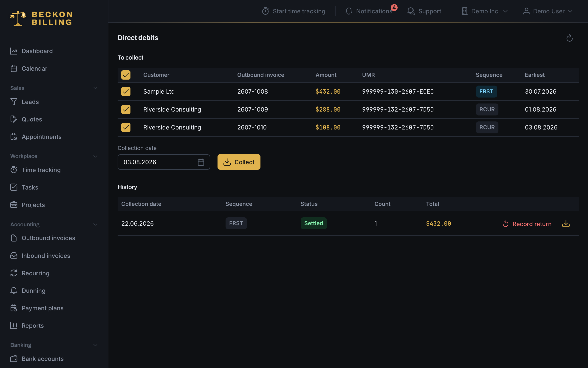The width and height of the screenshot is (588, 368).
Task: Click the Recurring arrows icon
Action: [14, 273]
